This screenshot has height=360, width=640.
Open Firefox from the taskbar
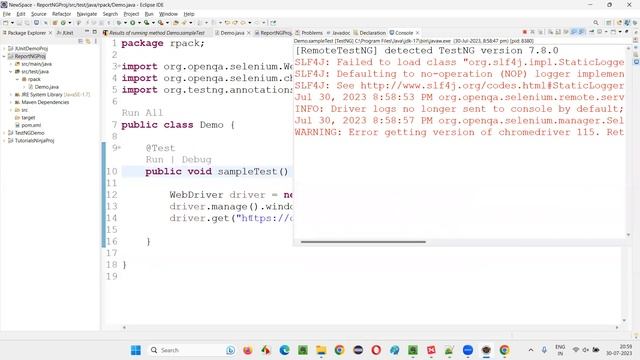tap(247, 350)
